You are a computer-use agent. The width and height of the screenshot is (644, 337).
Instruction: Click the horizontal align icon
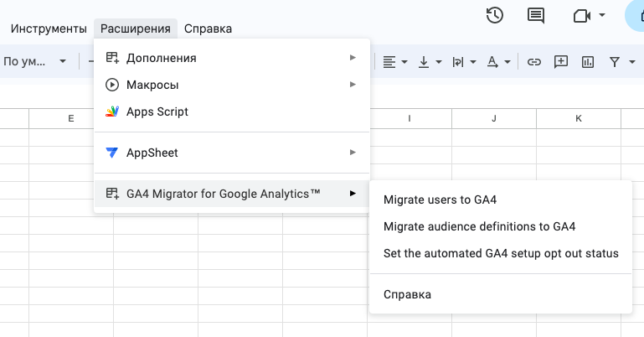coord(389,62)
